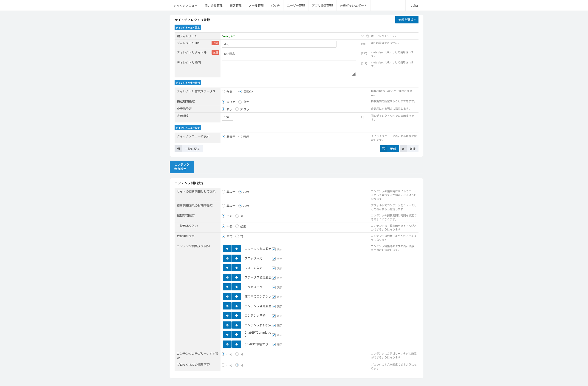This screenshot has height=386, width=588.
Task: Move コンテンツ変更履歴 up with arrow
Action: [227, 306]
